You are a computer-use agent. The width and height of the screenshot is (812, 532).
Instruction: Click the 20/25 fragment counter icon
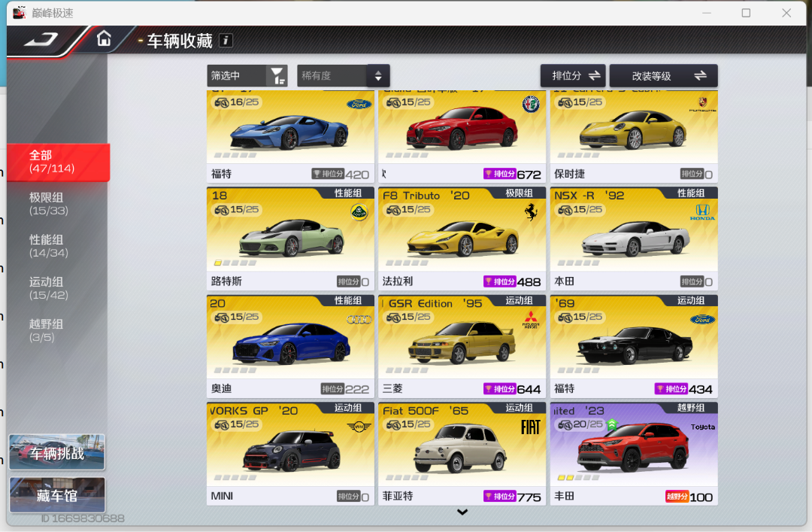pyautogui.click(x=565, y=424)
